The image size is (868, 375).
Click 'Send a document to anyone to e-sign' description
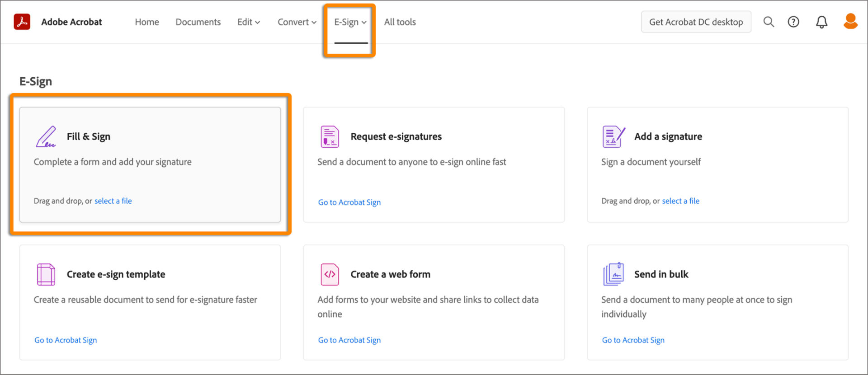tap(411, 162)
